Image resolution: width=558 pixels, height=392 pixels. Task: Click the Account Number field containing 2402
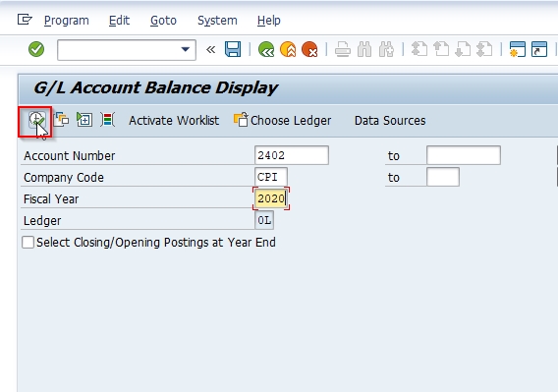[292, 155]
